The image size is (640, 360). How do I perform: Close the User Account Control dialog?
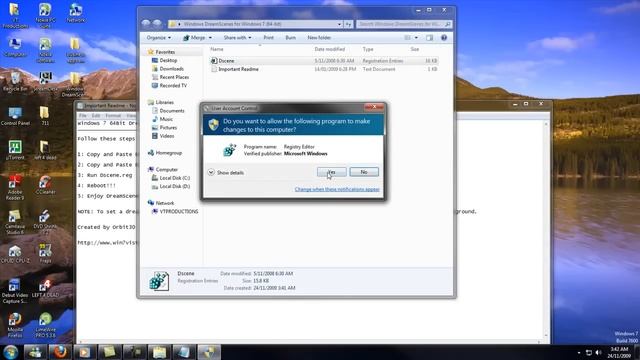pos(374,107)
